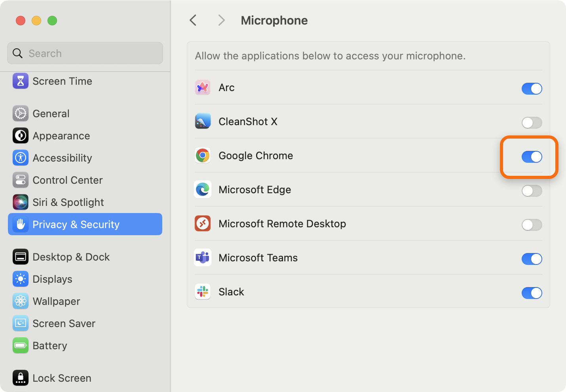
Task: Select Privacy & Security label
Action: coord(76,225)
